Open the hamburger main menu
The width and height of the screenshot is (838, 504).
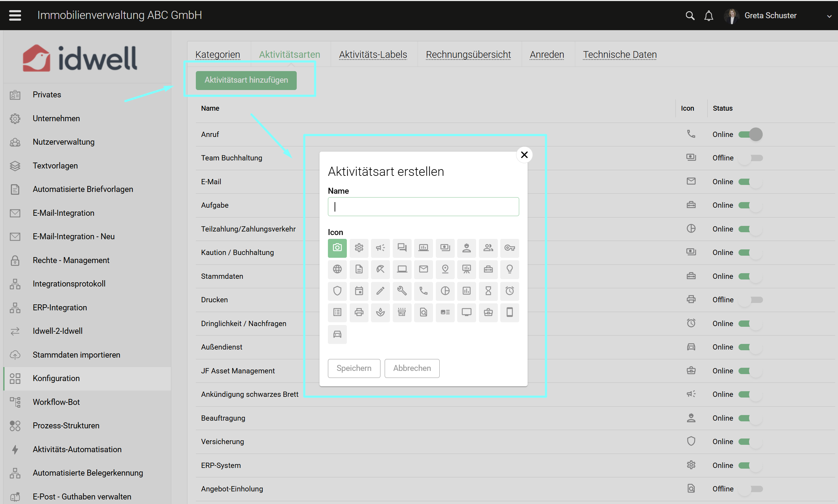[15, 15]
